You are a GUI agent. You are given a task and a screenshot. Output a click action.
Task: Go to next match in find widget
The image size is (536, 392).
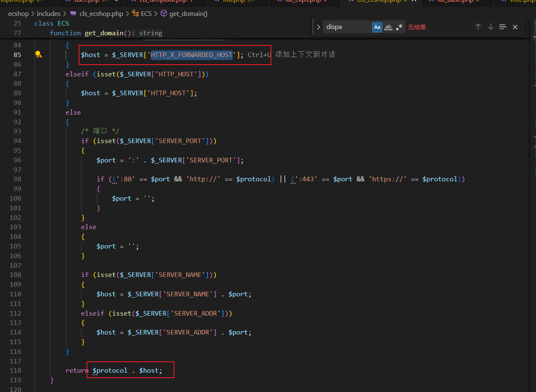pos(491,27)
